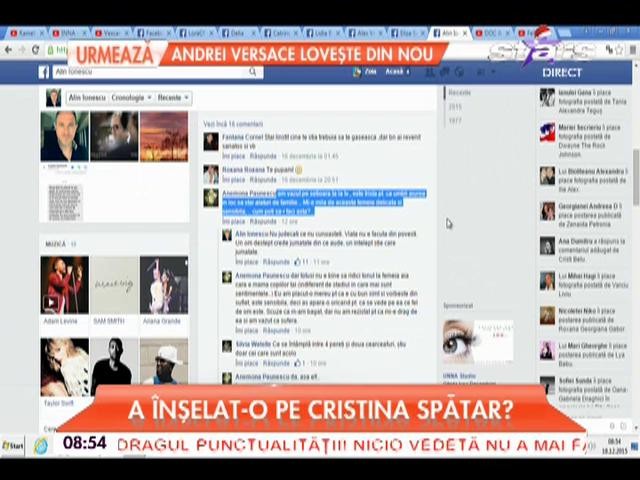Open the friend requests icon

(430, 72)
